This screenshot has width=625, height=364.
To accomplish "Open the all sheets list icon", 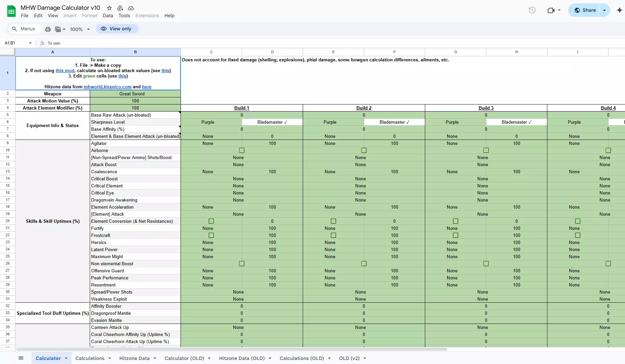I will pyautogui.click(x=21, y=358).
